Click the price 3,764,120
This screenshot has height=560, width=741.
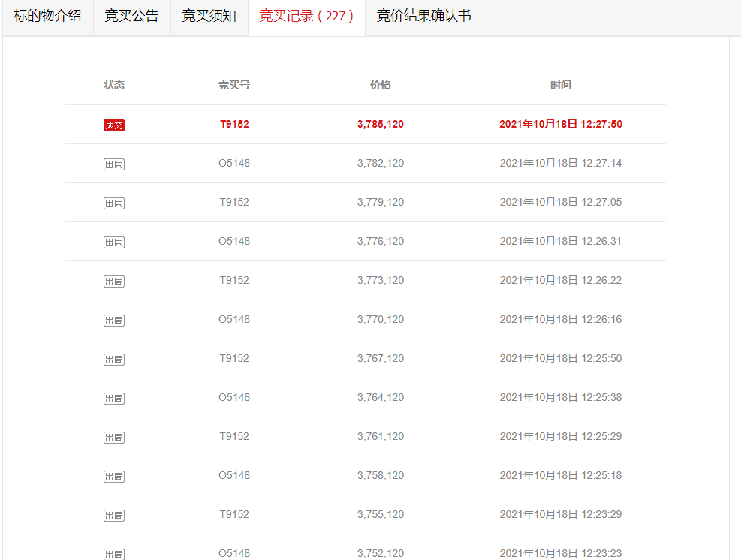click(x=381, y=397)
